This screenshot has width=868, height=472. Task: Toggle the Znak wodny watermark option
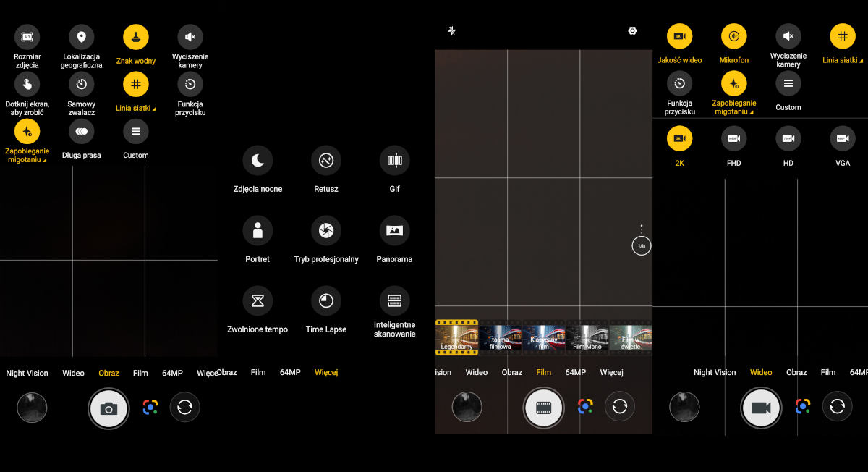(x=135, y=37)
